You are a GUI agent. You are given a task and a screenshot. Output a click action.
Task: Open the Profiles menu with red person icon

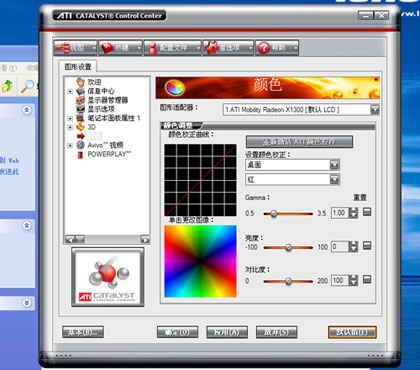pyautogui.click(x=173, y=48)
